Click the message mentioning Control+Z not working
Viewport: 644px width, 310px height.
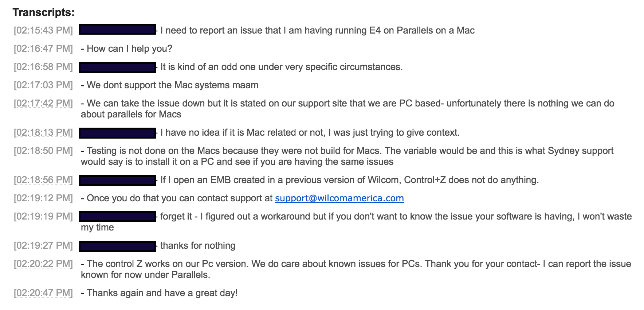pyautogui.click(x=349, y=180)
